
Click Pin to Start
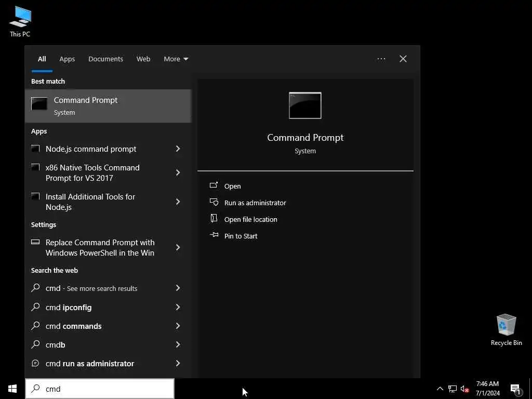(x=241, y=236)
